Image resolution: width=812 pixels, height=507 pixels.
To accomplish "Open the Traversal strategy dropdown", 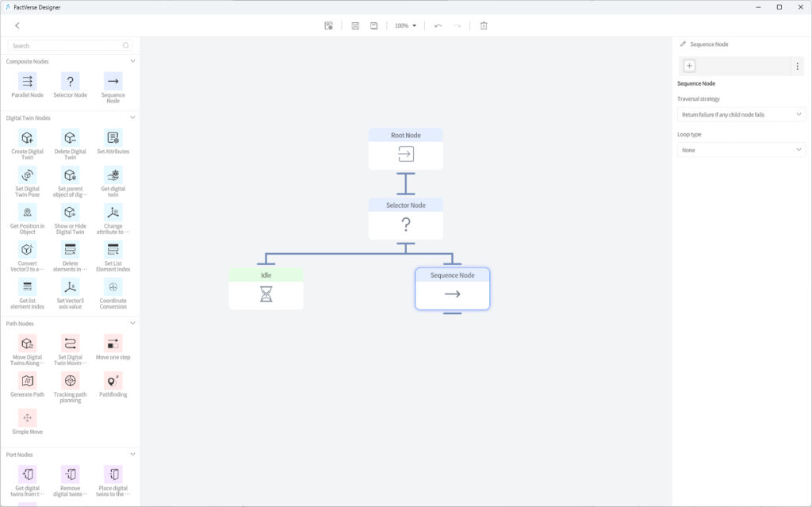I will click(x=741, y=114).
